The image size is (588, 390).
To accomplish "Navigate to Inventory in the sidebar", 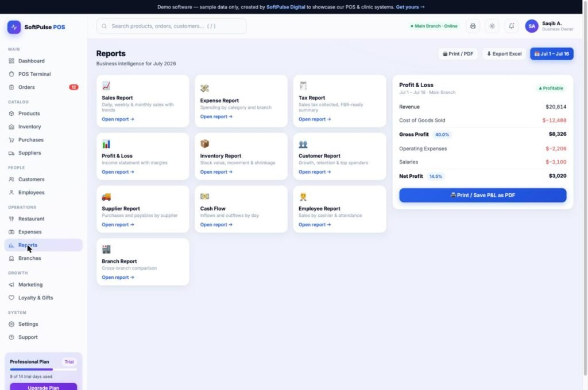I will pos(44,127).
